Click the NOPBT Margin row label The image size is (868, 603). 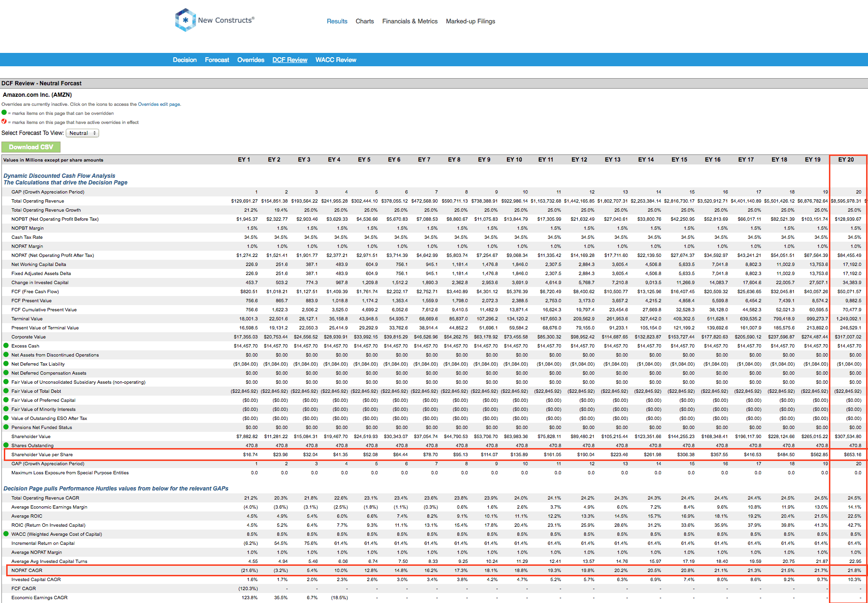coord(27,228)
